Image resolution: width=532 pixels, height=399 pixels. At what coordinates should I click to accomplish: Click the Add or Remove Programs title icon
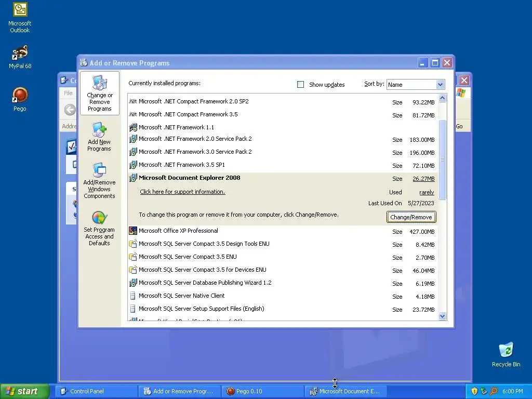click(84, 62)
